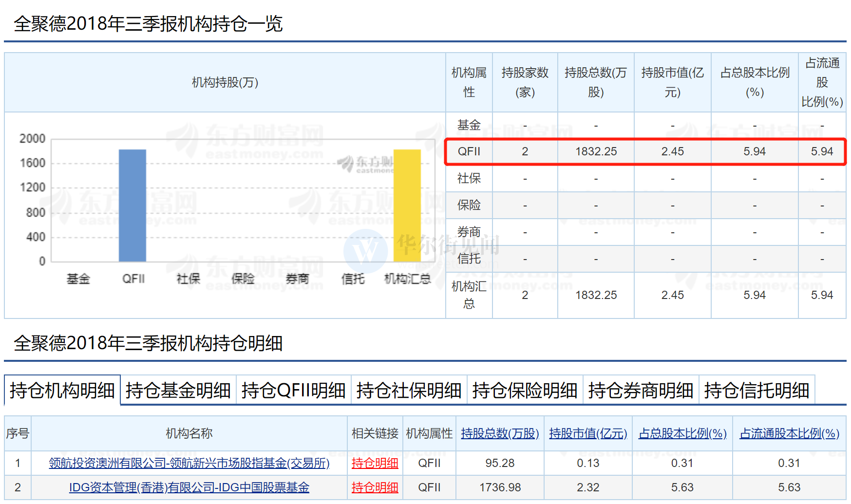Click the 2.32 market value cell
Screen dimensions: 851x504
[588, 487]
